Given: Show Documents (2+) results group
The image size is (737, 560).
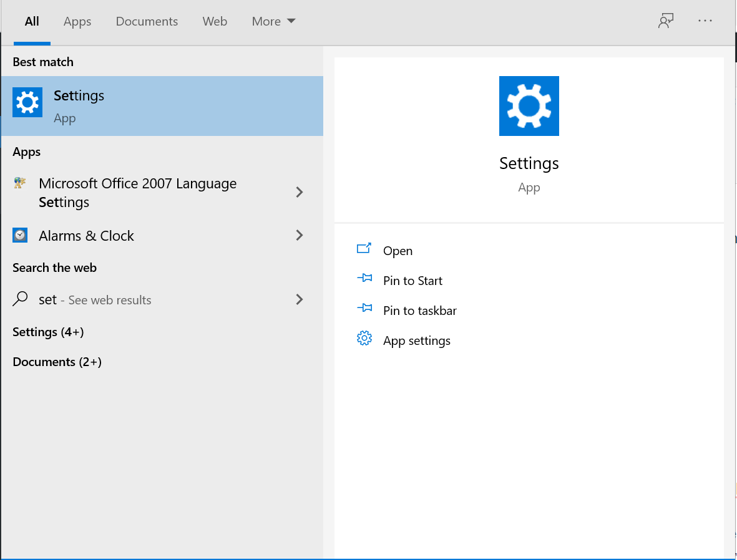Looking at the screenshot, I should [57, 362].
